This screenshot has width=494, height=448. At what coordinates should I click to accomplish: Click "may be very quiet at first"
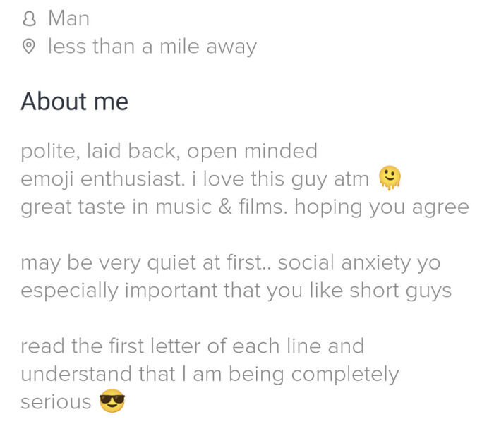[143, 263]
